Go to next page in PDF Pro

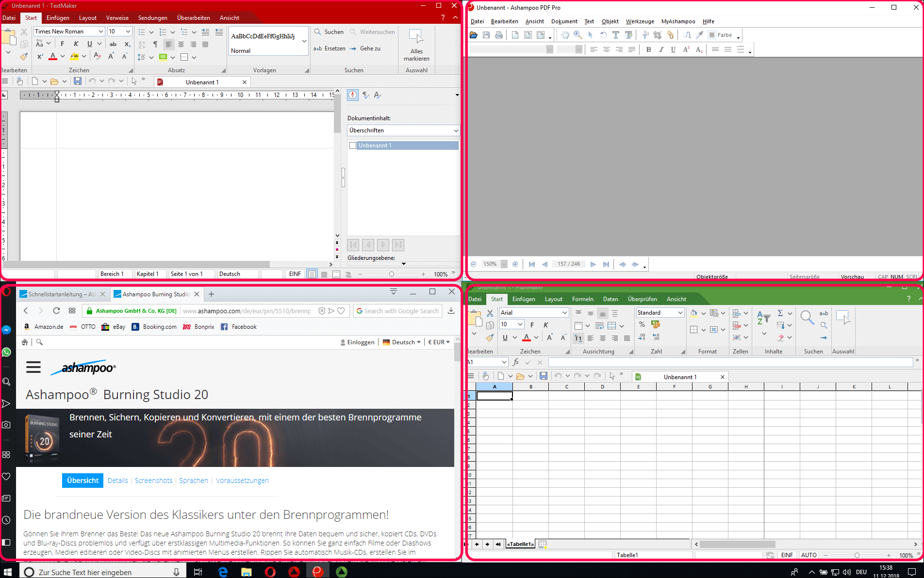pos(593,264)
